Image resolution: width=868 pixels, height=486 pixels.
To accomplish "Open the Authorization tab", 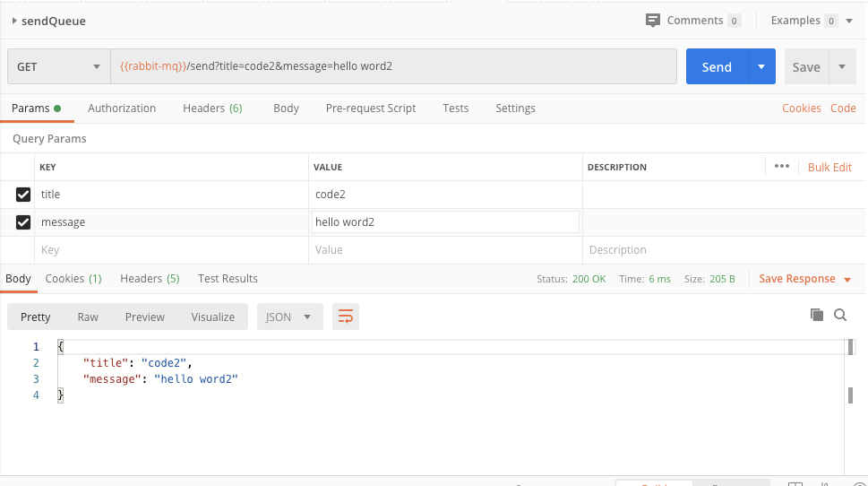I will [x=122, y=108].
